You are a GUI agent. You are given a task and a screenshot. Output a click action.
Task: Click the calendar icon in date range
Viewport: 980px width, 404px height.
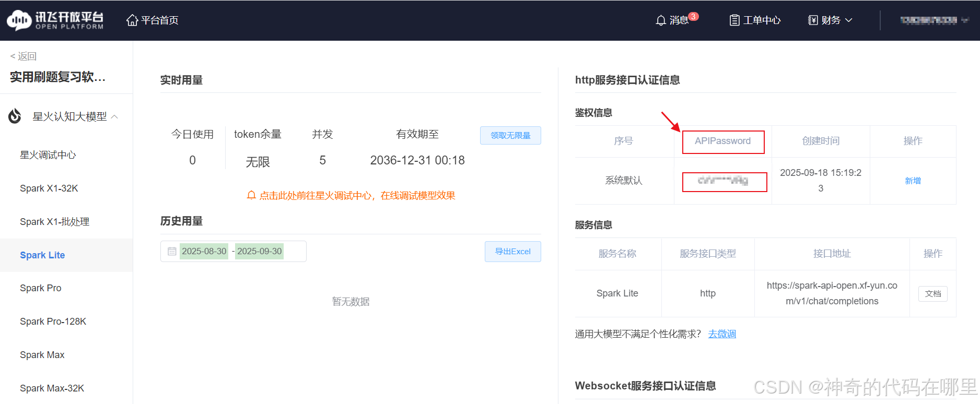point(172,251)
